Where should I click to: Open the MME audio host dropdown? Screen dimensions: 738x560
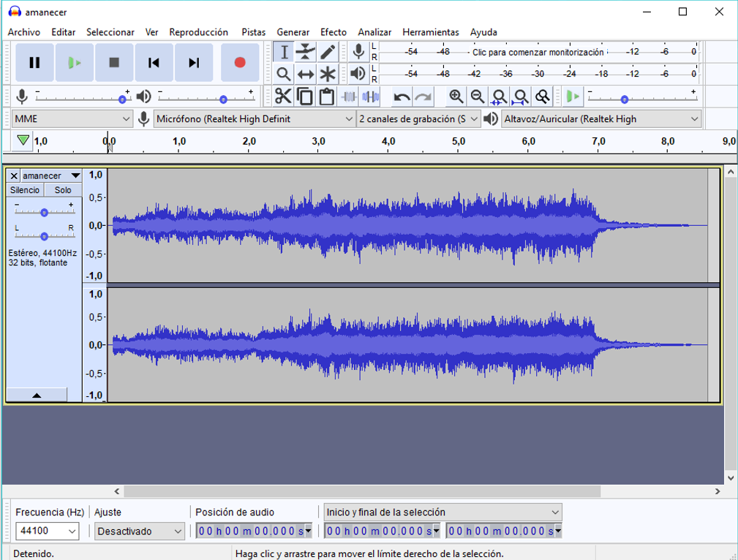(x=71, y=118)
